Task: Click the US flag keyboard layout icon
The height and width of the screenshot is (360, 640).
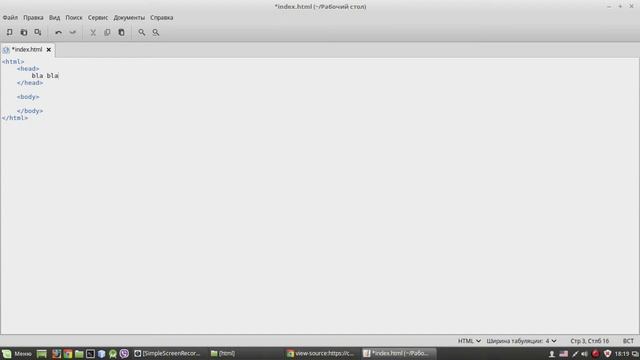Action: click(564, 354)
